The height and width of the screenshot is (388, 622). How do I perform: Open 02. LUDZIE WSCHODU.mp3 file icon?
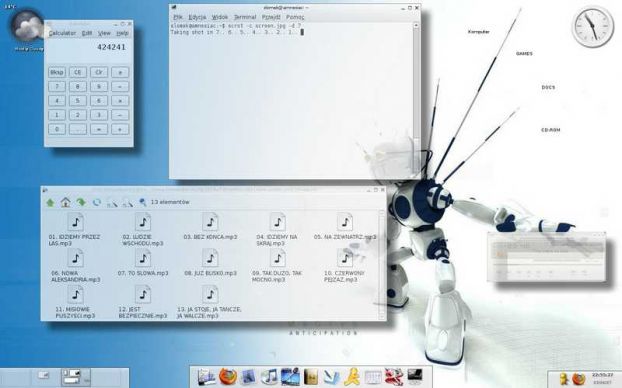tap(143, 222)
